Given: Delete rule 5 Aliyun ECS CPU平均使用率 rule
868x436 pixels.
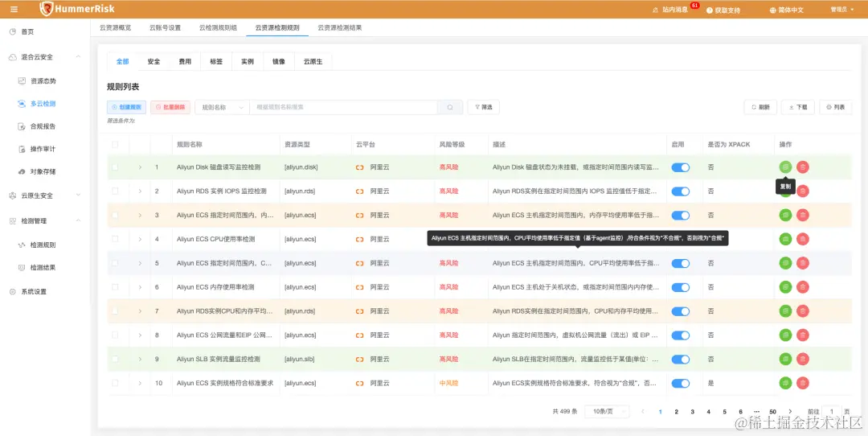Looking at the screenshot, I should (x=803, y=263).
